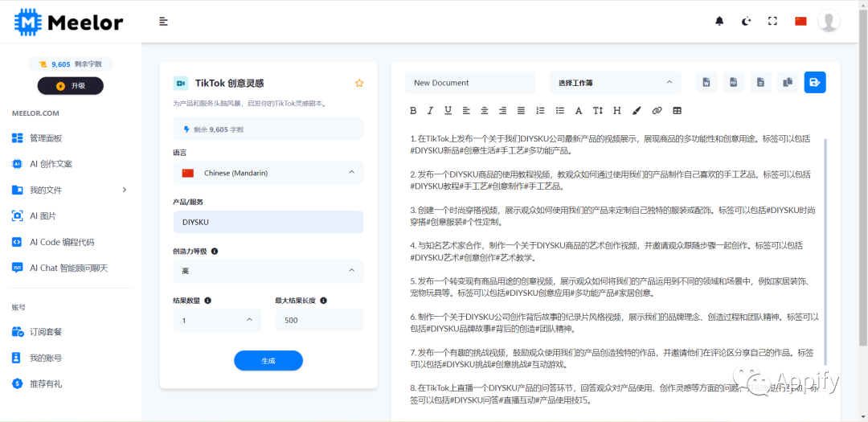This screenshot has width=868, height=422.
Task: Insert a hyperlink in the editor
Action: (x=657, y=111)
